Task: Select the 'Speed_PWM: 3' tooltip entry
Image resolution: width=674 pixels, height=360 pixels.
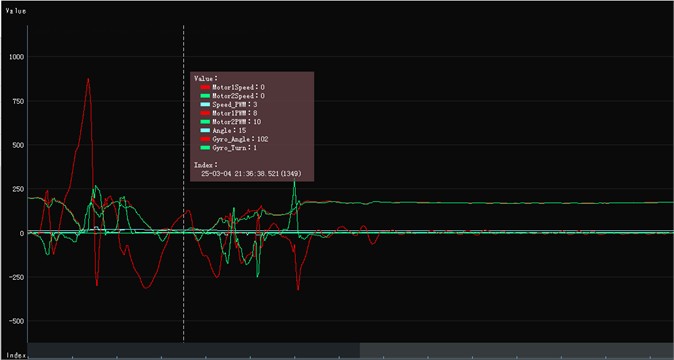Action: (x=229, y=104)
